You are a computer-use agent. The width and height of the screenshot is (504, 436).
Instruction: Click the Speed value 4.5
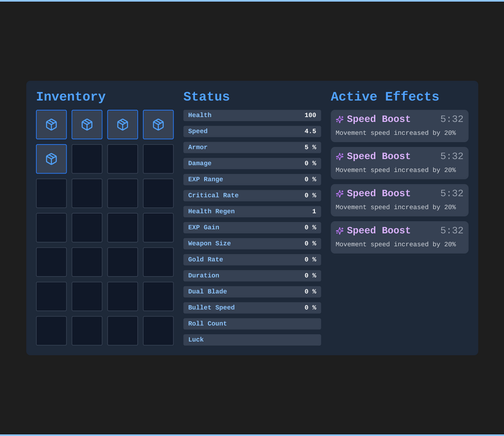point(310,131)
